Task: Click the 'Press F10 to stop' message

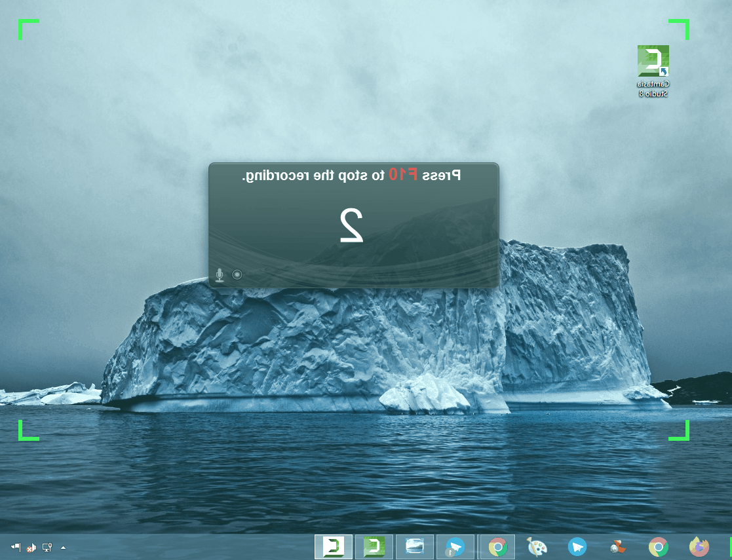Action: point(351,176)
